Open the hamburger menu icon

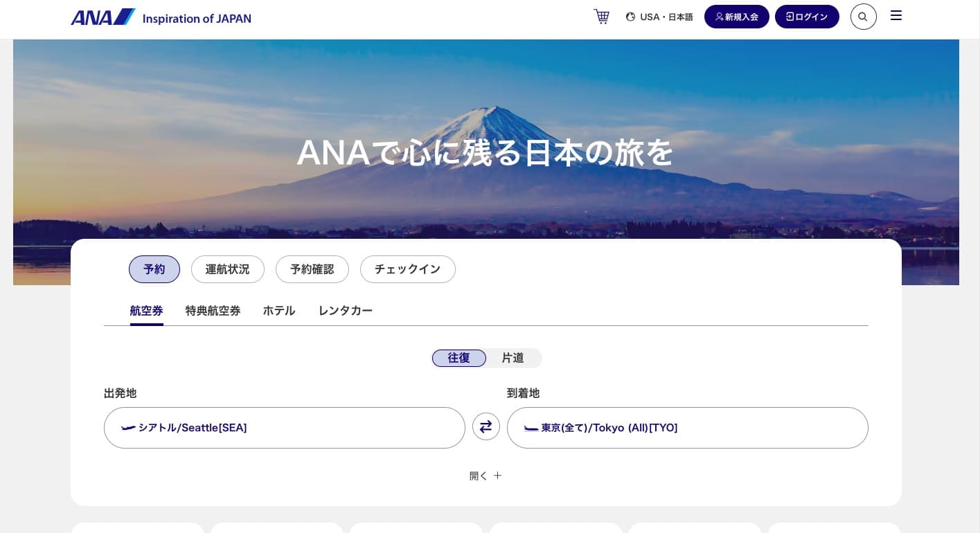pos(896,16)
